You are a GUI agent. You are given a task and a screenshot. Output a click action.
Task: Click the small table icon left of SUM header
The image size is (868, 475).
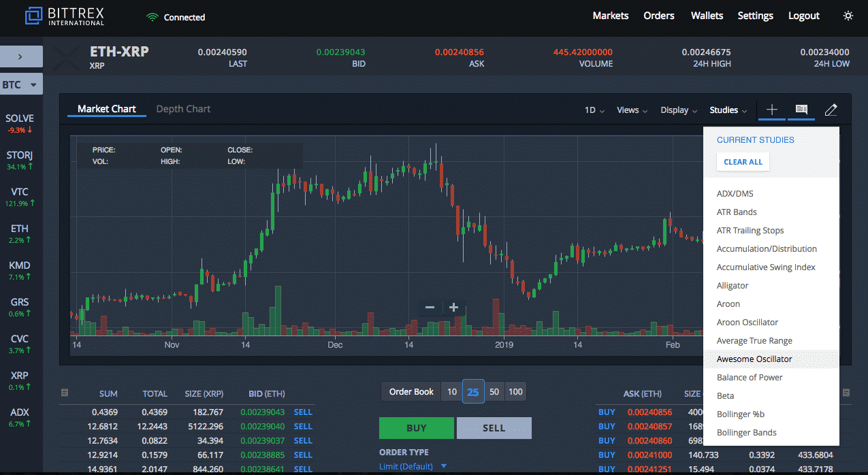tap(64, 393)
